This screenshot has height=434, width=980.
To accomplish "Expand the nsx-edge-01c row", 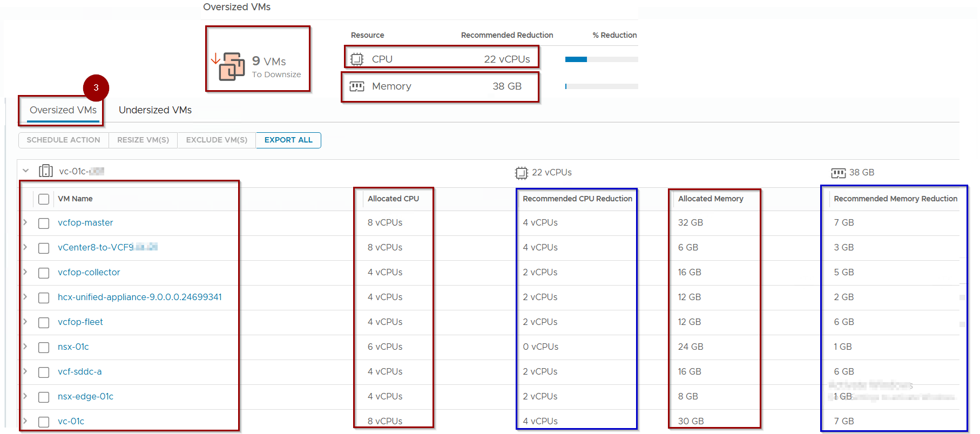I will 25,396.
